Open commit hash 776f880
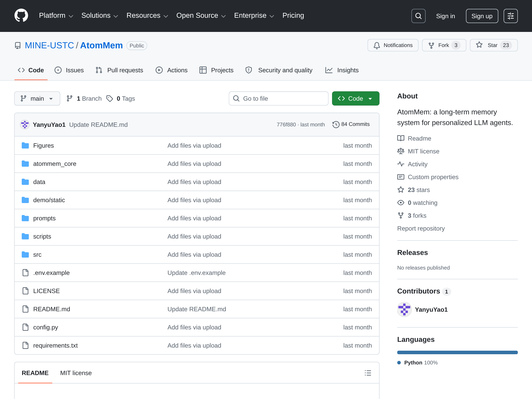Screen dimensions: 532x399 (286, 125)
